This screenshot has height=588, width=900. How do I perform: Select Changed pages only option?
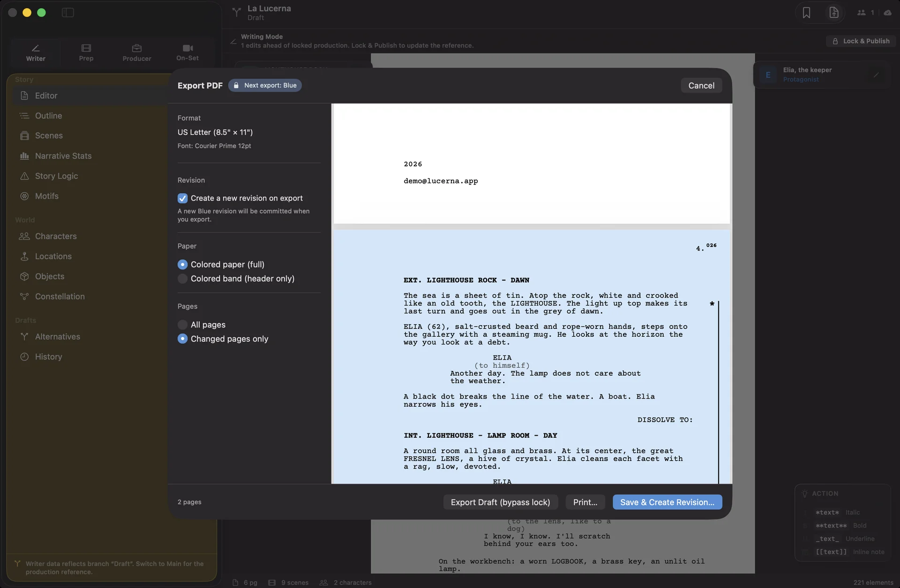(x=182, y=339)
